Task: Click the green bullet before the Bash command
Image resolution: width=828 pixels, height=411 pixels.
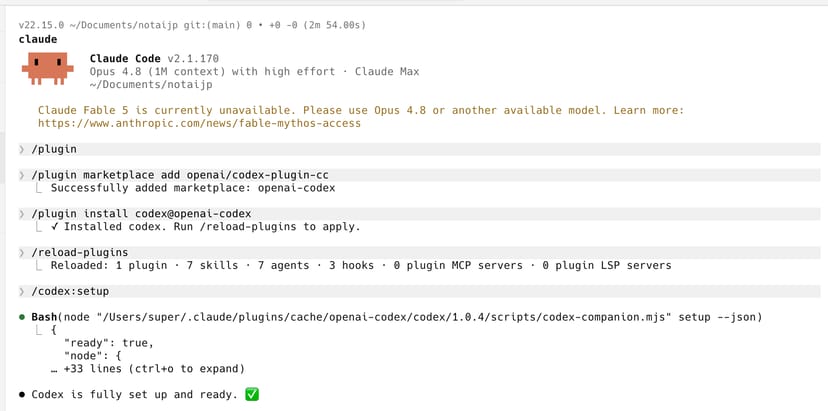Action: coord(22,317)
